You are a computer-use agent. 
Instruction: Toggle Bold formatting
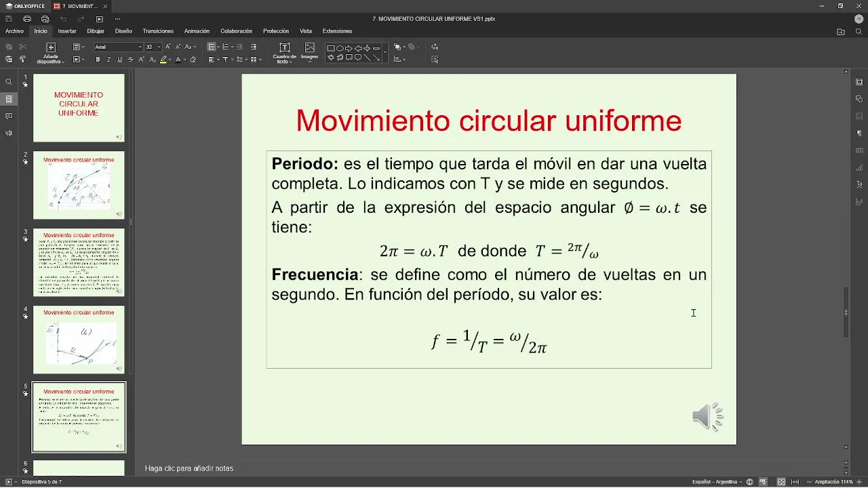[x=98, y=60]
